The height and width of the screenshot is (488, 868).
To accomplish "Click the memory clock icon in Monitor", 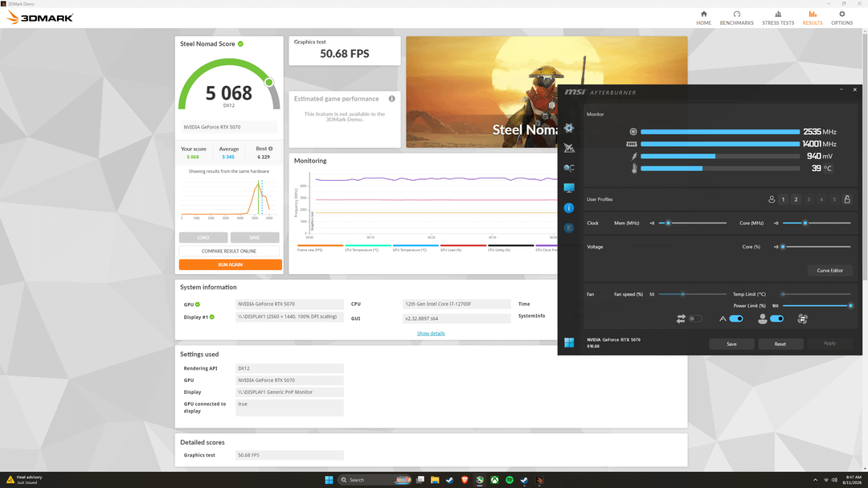I will (632, 144).
